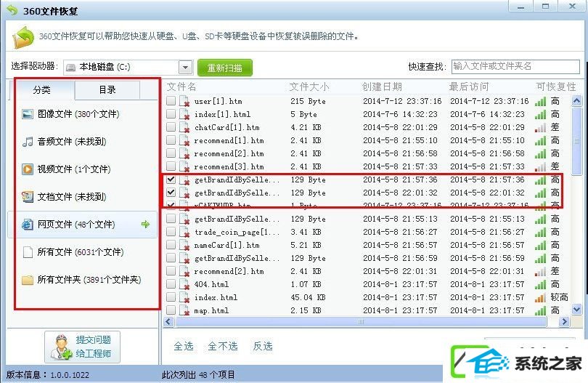Image resolution: width=588 pixels, height=383 pixels.
Task: Click the file icon of index[1].html
Action: pos(184,115)
